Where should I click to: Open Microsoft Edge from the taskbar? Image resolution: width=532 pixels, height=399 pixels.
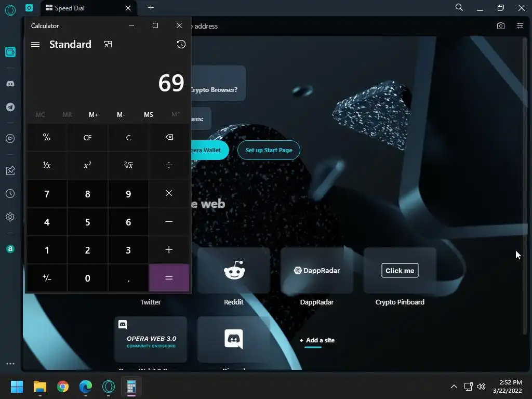coord(86,387)
